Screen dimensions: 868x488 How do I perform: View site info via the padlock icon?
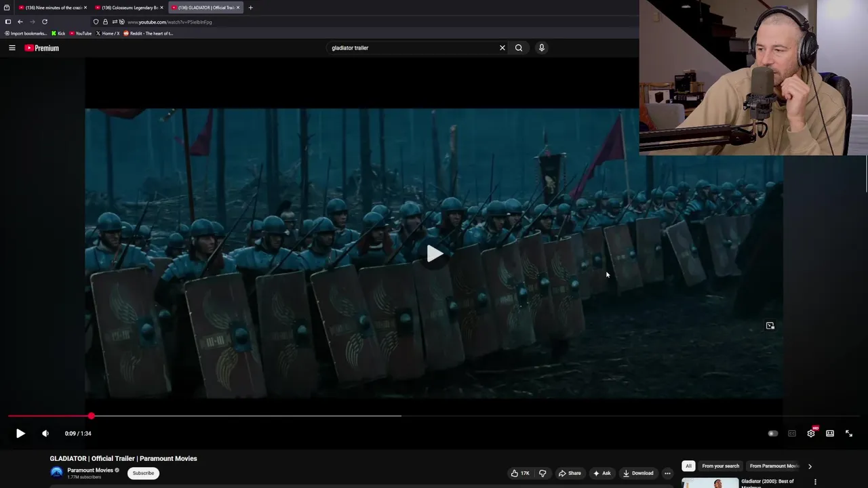coord(105,22)
